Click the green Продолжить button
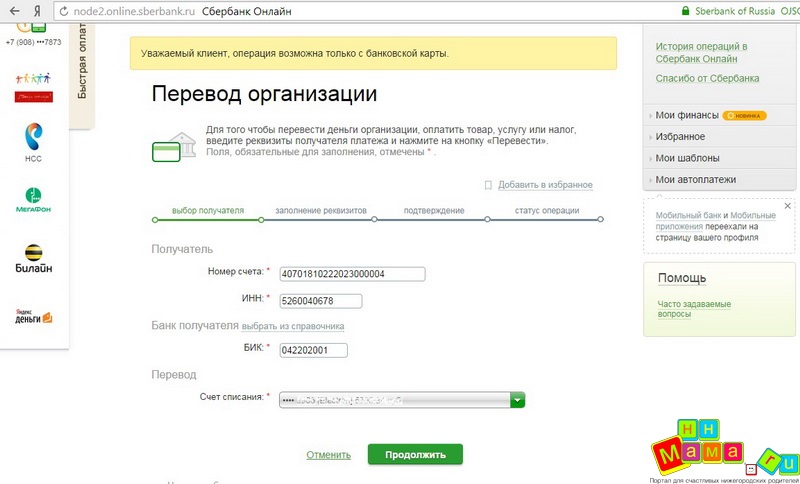 point(415,454)
